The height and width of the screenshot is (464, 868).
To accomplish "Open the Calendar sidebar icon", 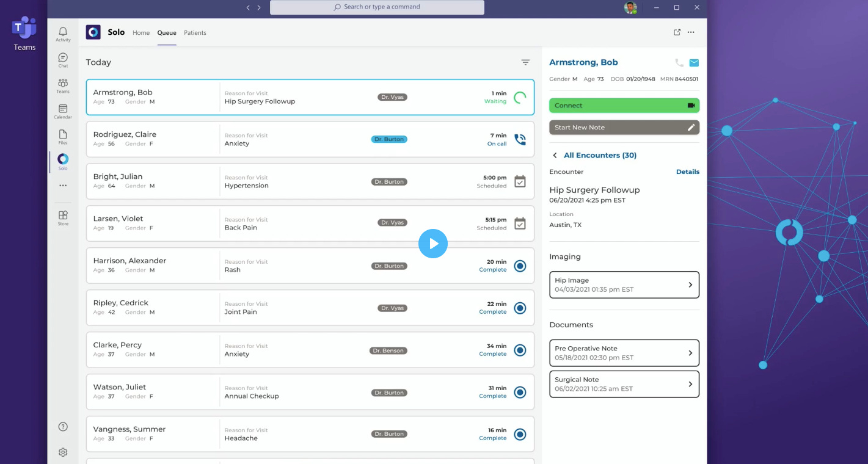I will [63, 111].
